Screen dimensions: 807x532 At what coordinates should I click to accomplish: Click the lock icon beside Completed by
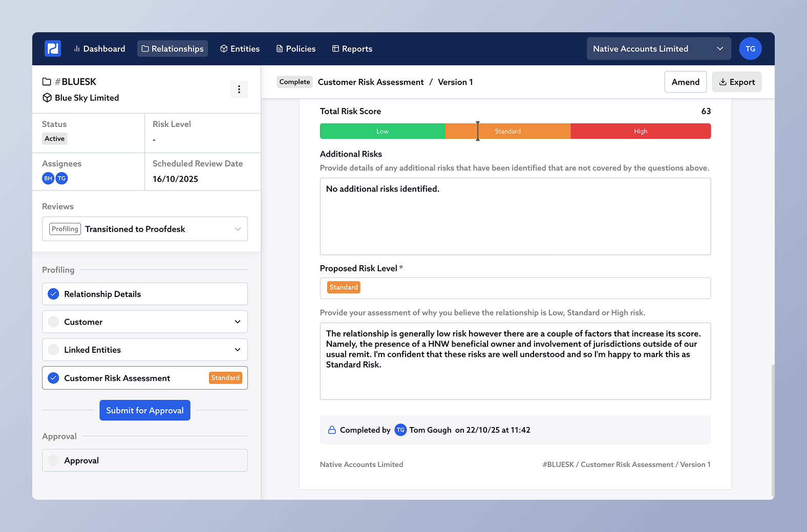pos(332,430)
